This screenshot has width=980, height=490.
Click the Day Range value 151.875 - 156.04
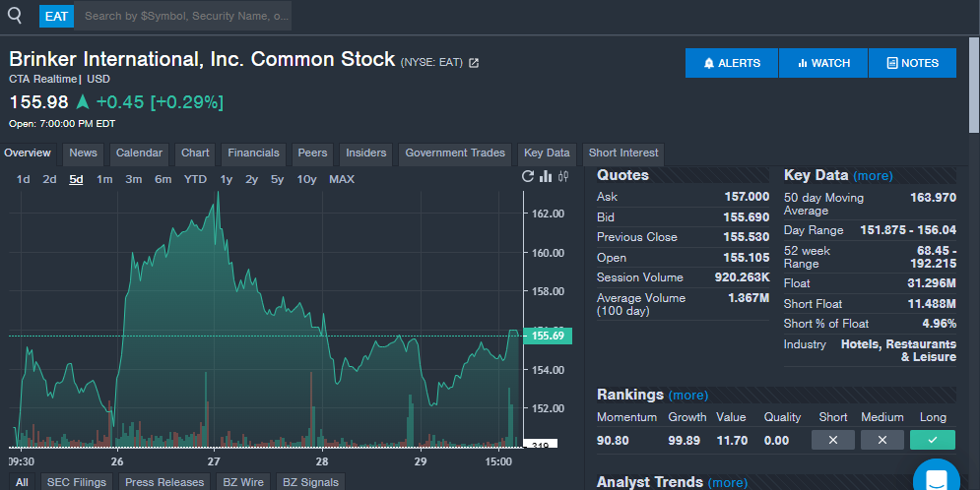[908, 229]
